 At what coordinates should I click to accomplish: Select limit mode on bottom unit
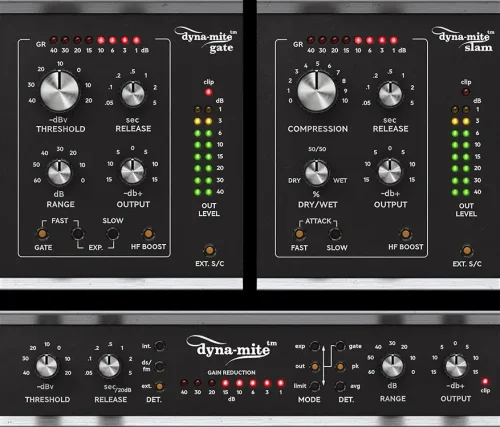coord(314,386)
